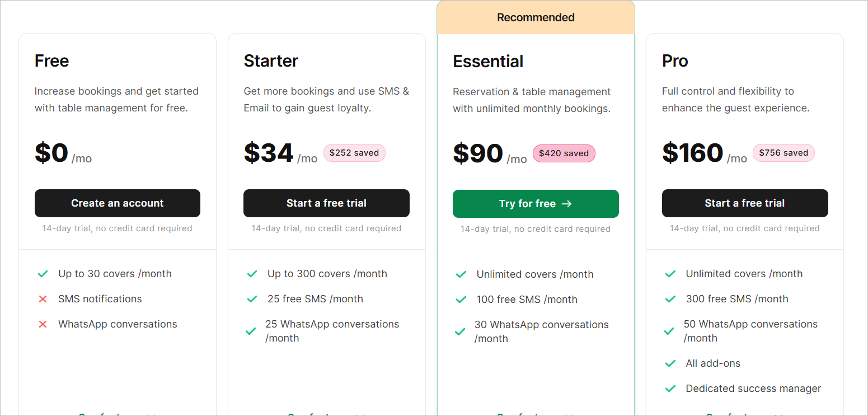Image resolution: width=868 pixels, height=416 pixels.
Task: Click check icon beside 25 free SMS /month
Action: point(252,299)
